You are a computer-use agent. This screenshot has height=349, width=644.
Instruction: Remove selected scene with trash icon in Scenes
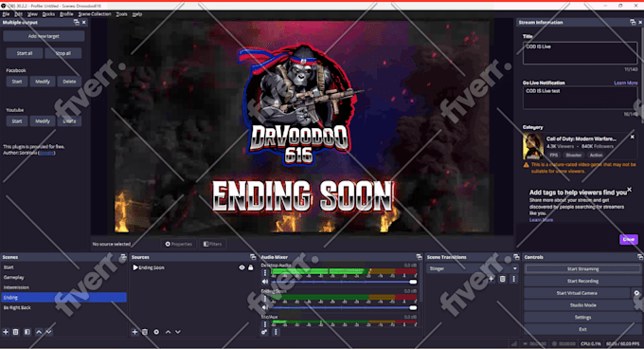coord(15,332)
